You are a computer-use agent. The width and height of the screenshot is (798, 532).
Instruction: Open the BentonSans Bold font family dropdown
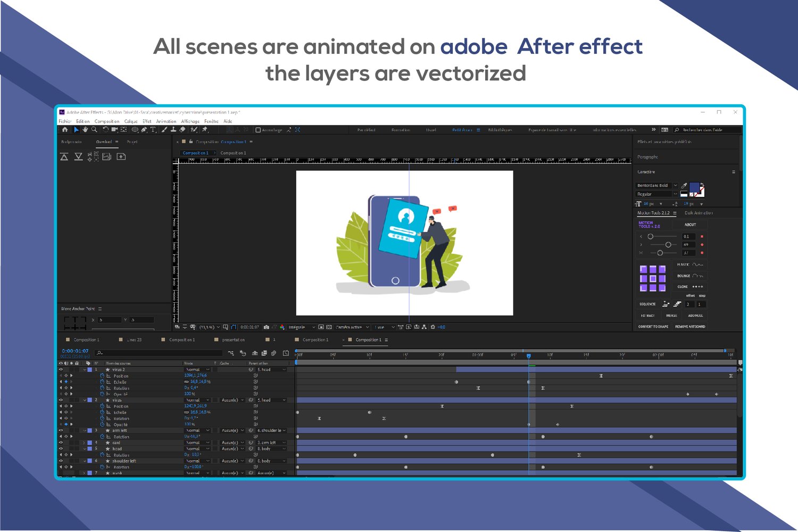point(657,186)
